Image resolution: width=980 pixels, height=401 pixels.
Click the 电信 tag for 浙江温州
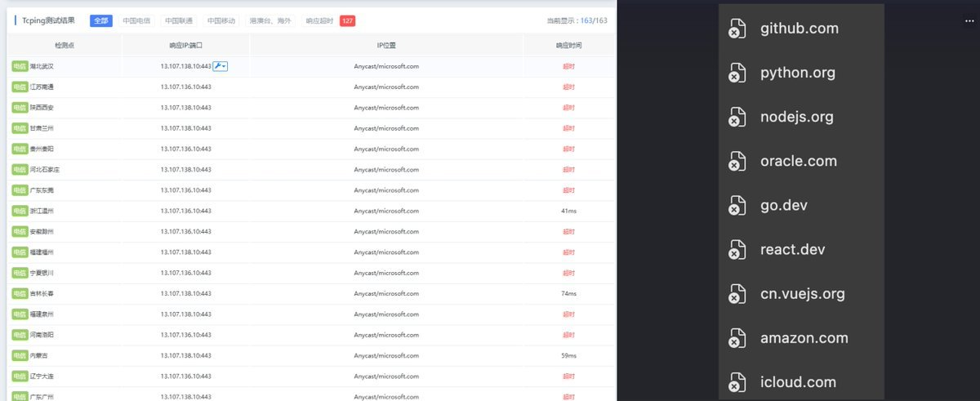20,211
